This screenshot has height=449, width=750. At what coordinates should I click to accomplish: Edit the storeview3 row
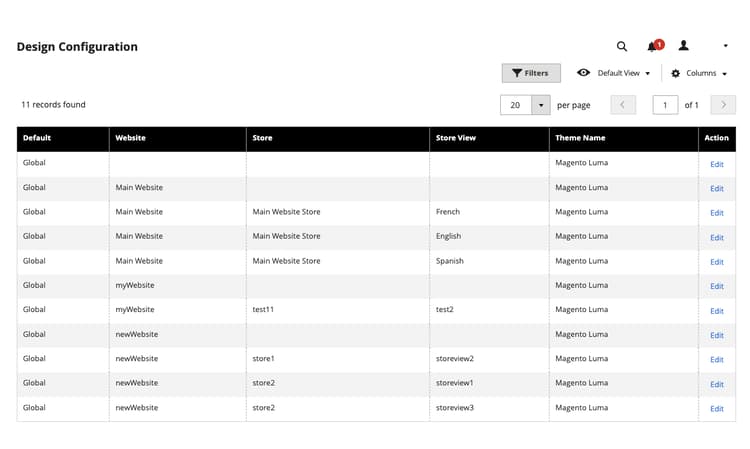717,409
